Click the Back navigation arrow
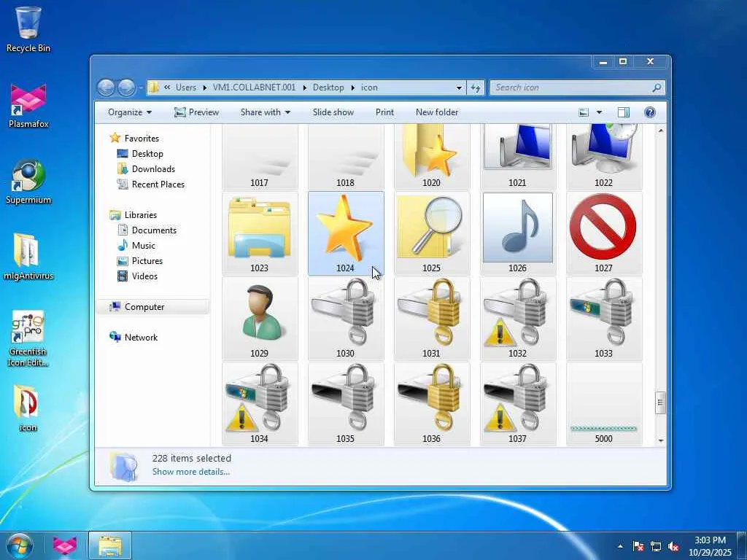This screenshot has width=747, height=560. 106,87
